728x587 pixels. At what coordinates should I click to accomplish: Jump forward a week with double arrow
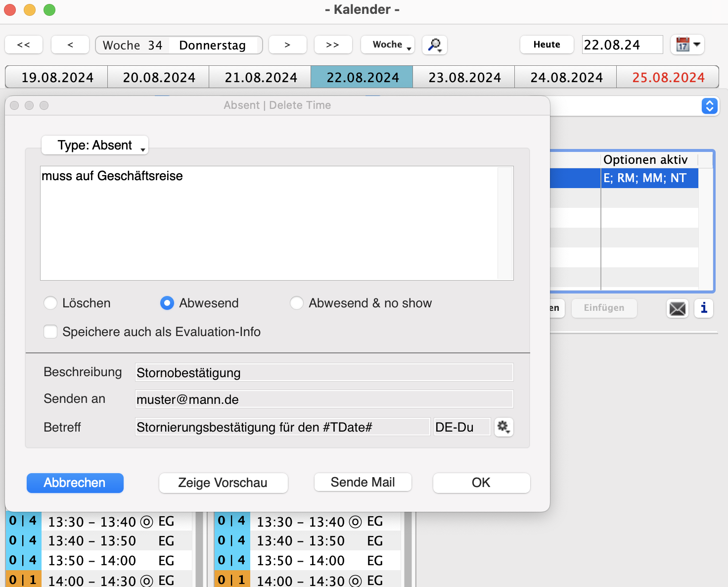coord(333,45)
